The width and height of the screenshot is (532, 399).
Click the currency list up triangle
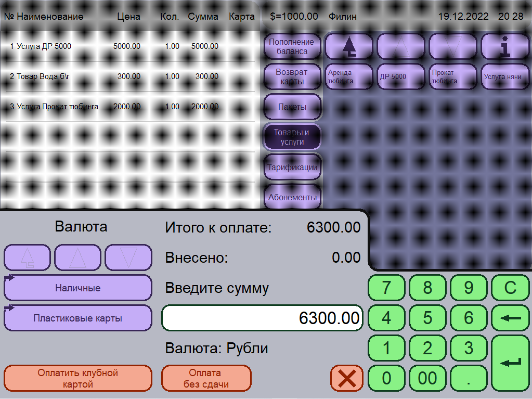77,258
